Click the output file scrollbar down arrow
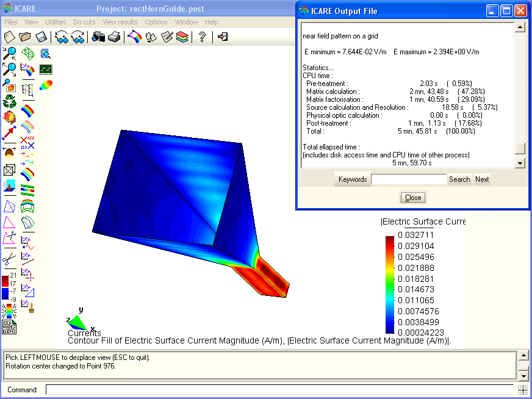 point(520,163)
